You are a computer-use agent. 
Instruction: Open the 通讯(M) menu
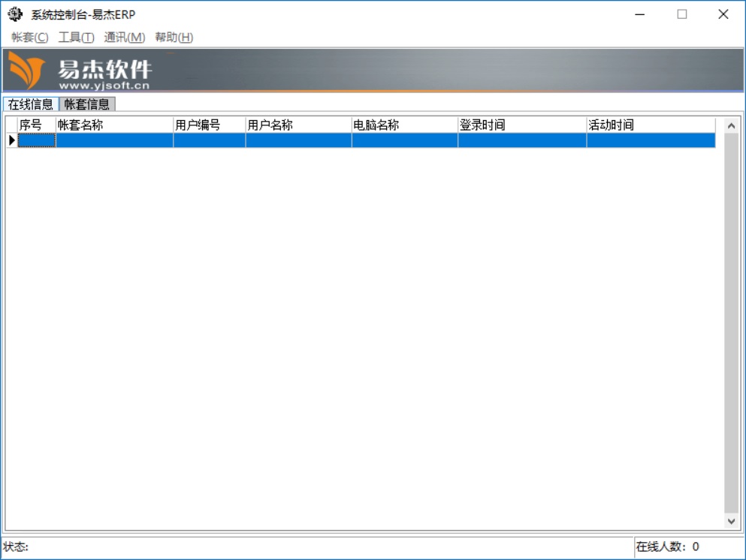click(124, 38)
